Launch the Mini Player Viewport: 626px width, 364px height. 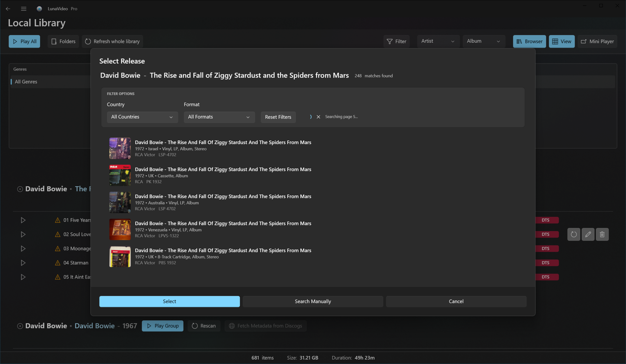click(x=597, y=42)
